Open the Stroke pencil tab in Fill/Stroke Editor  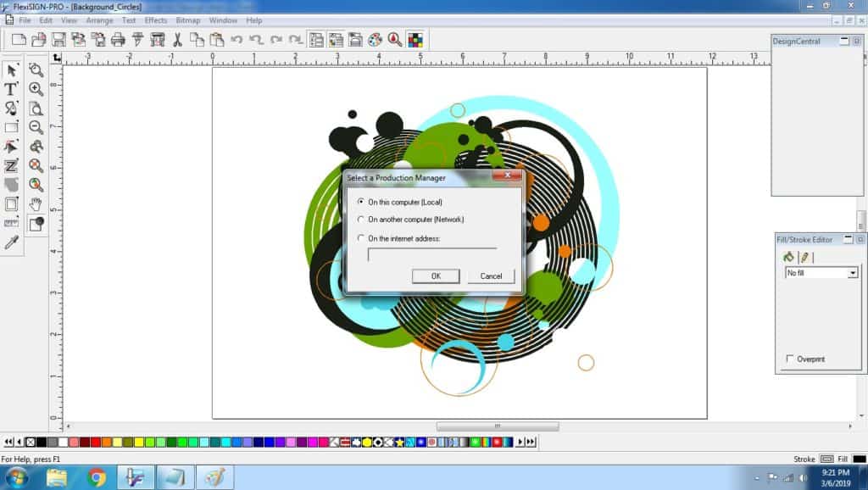tap(805, 257)
